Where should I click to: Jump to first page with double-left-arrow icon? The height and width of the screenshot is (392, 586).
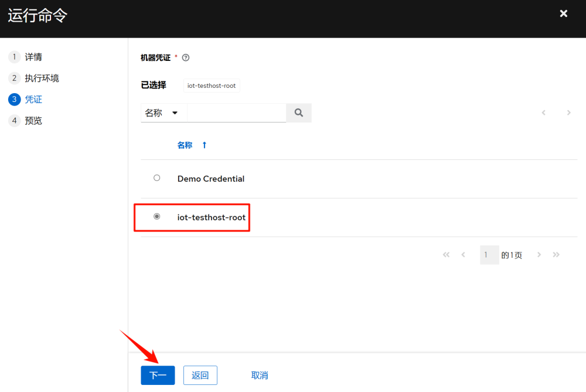(x=446, y=254)
